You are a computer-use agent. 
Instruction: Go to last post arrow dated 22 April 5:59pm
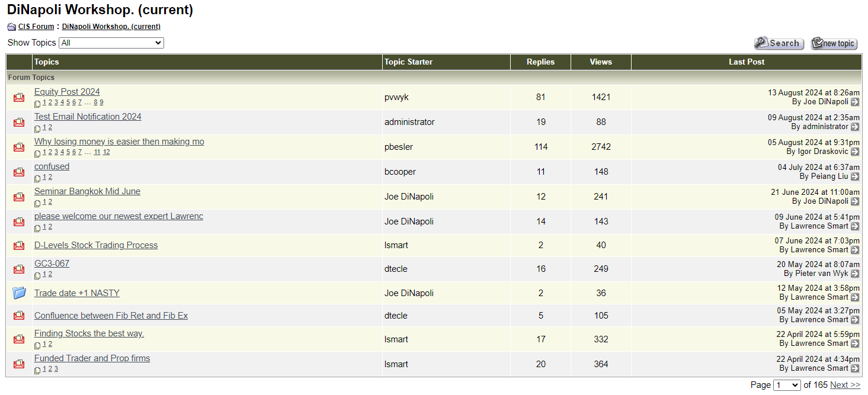(x=855, y=343)
